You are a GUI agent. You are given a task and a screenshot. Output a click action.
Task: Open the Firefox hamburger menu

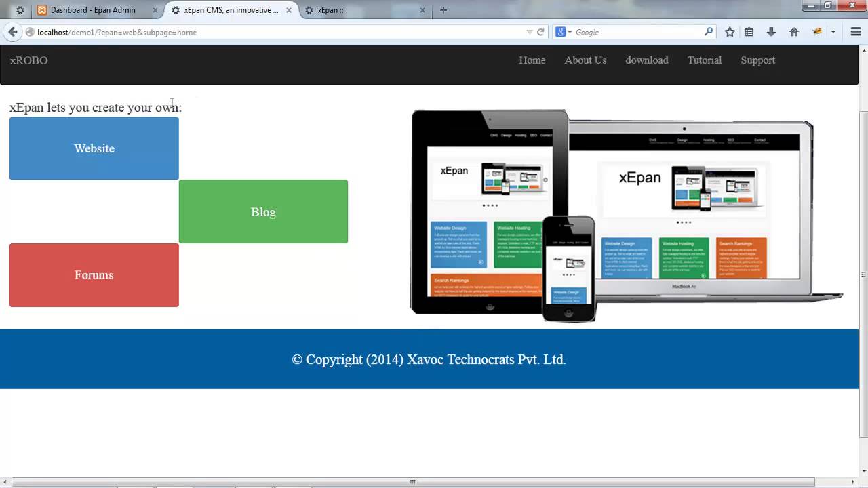(x=855, y=32)
